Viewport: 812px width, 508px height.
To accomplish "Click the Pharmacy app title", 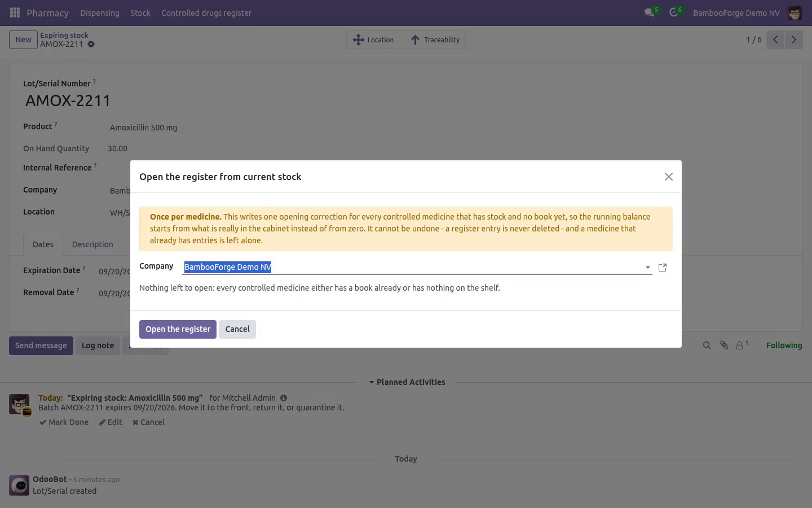I will pos(47,13).
